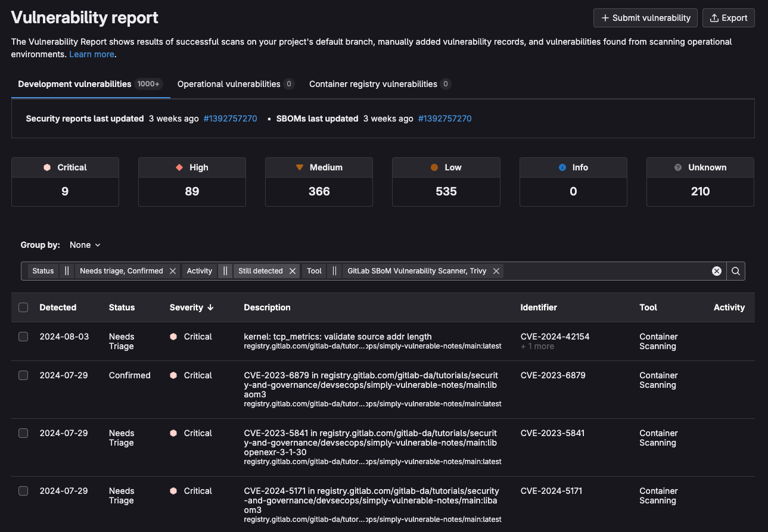
Task: Open the Learn more link
Action: (x=92, y=54)
